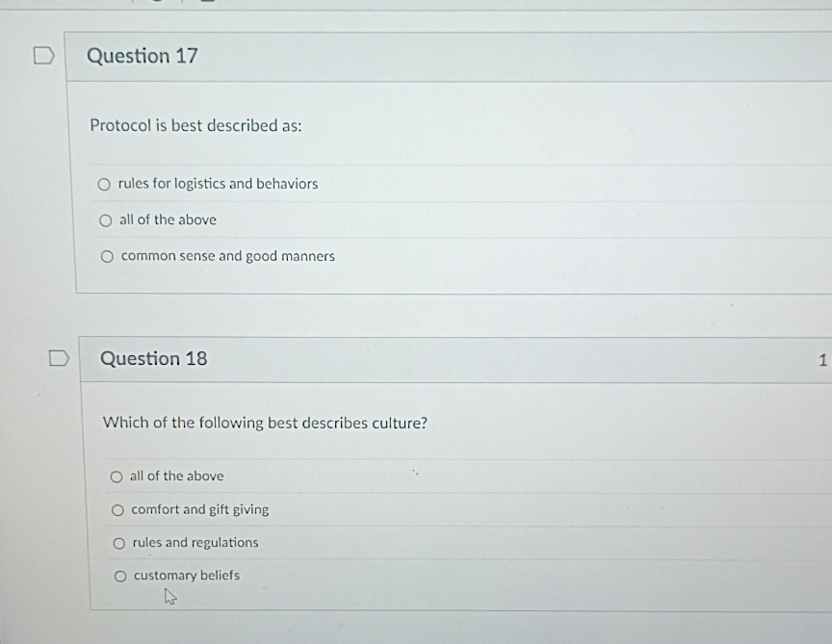Choose "all of the above" for Question 18
This screenshot has height=644, width=832.
(117, 477)
